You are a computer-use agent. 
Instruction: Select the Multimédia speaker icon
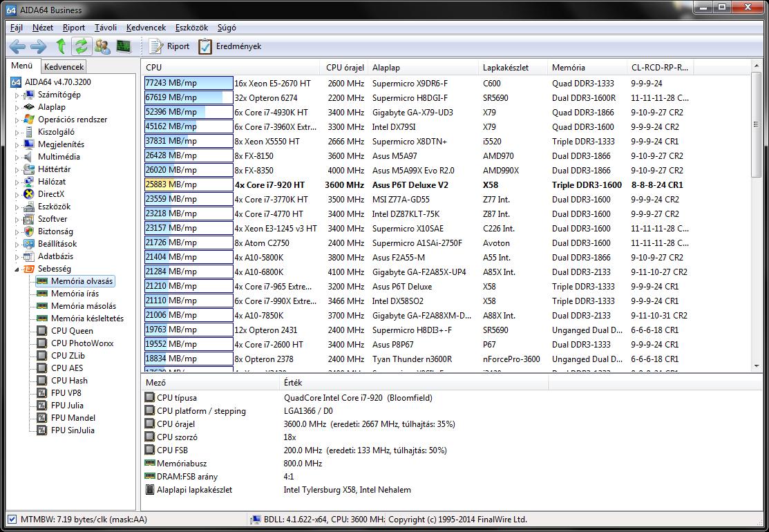(30, 156)
